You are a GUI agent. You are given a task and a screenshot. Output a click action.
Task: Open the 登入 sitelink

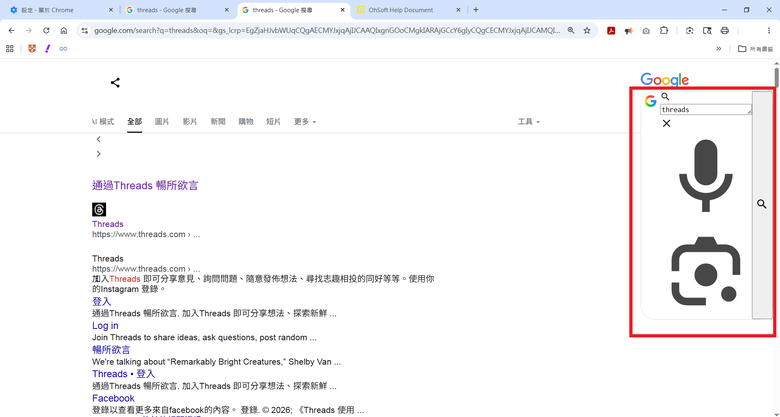click(101, 302)
